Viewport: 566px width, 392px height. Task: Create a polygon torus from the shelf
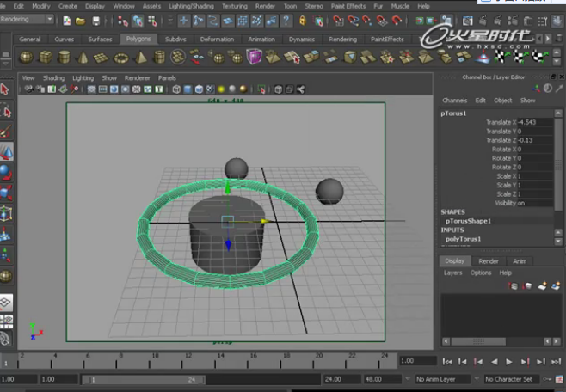[121, 57]
